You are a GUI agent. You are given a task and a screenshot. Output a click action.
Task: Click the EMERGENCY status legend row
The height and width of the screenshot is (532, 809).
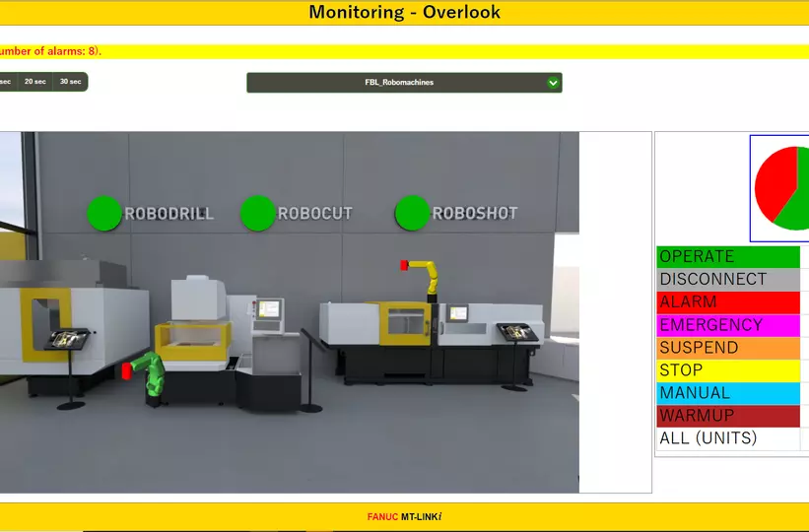point(728,324)
